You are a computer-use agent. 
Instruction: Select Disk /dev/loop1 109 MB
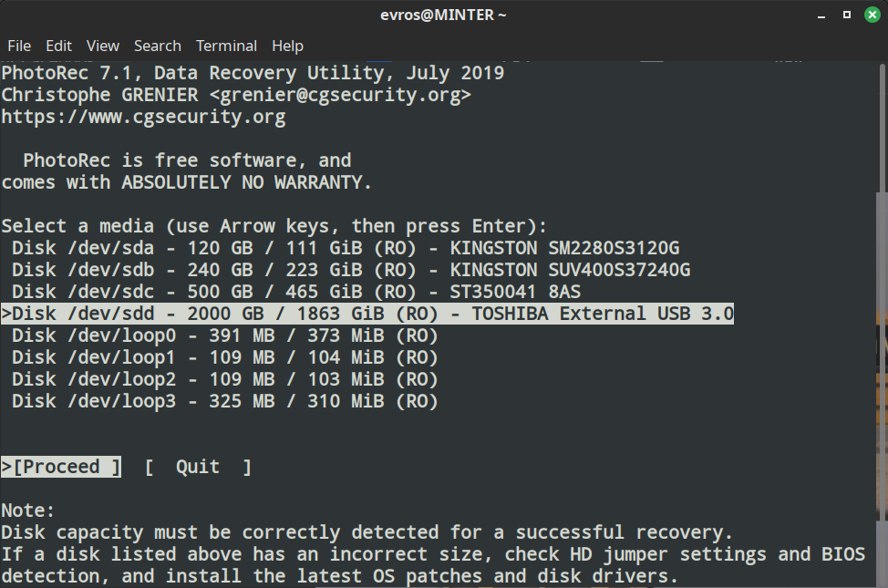(x=225, y=357)
